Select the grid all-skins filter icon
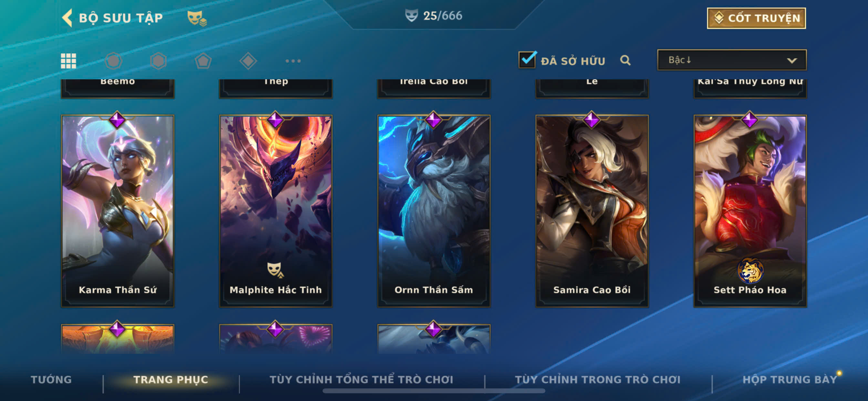 point(68,61)
